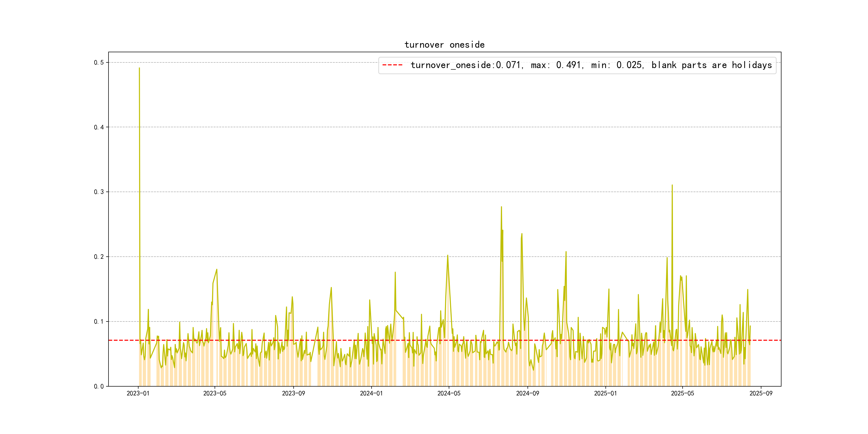Click the 2025-05 x-axis date label
The width and height of the screenshot is (868, 434).
pos(682,393)
